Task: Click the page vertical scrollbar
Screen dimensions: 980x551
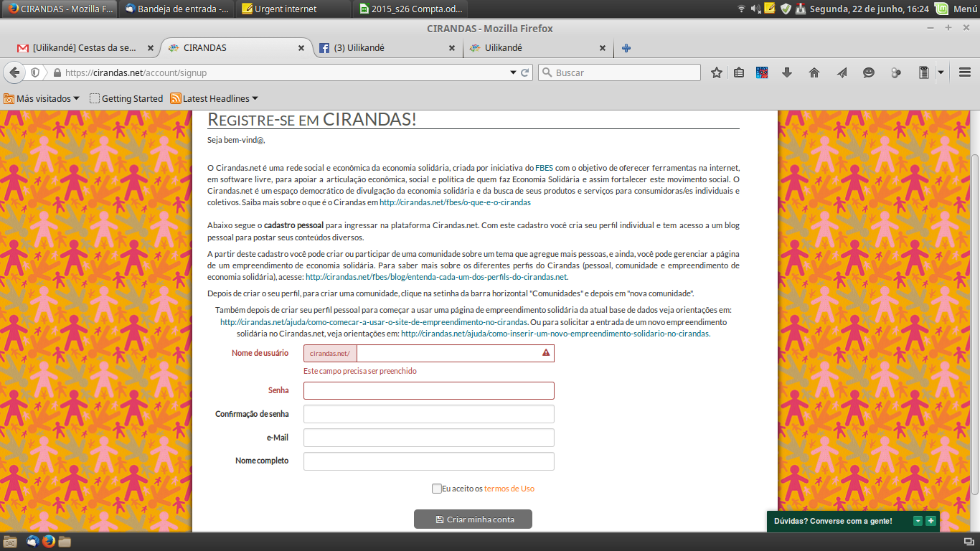Action: 974,324
